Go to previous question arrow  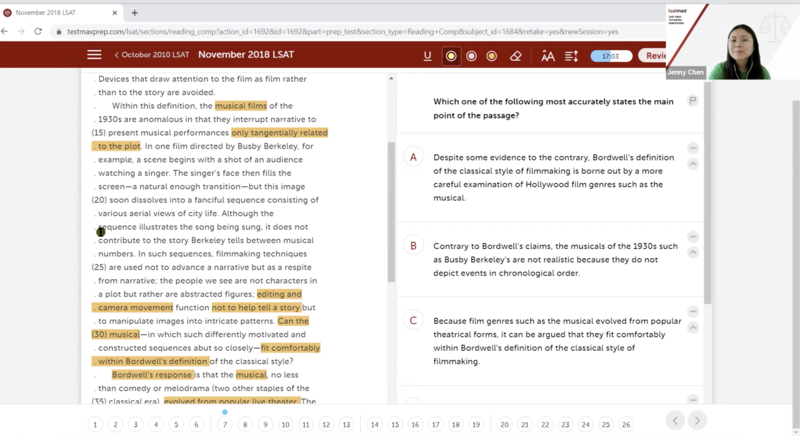click(x=676, y=420)
